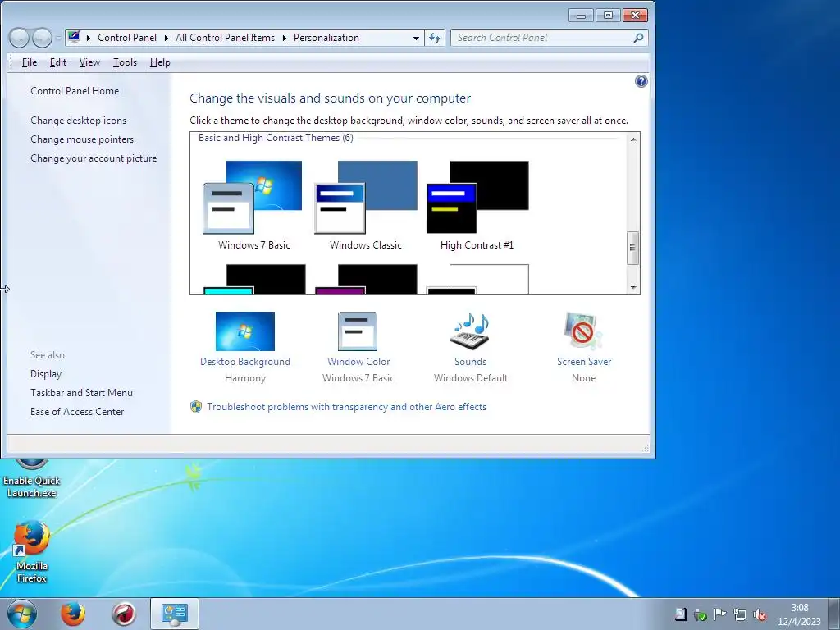
Task: Click the Desktop Background label link
Action: 244,362
